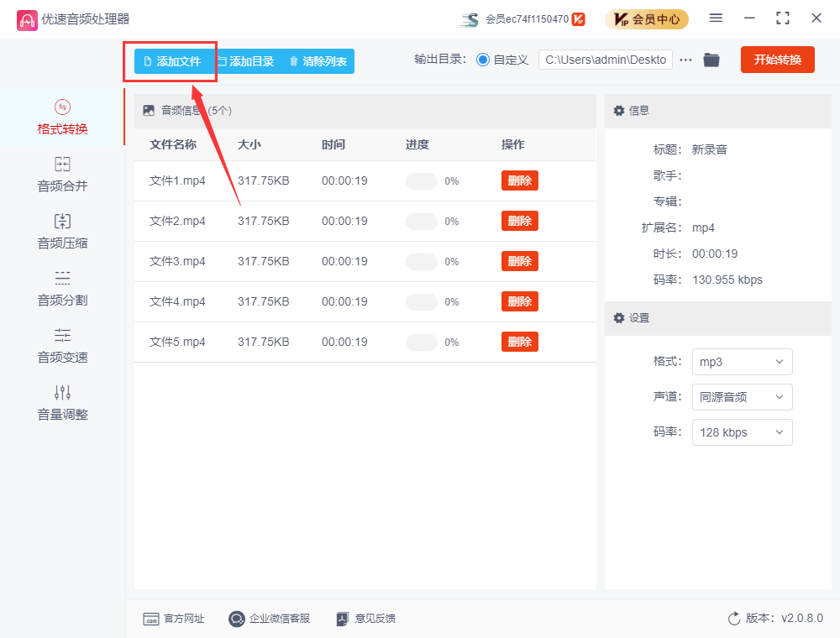This screenshot has height=638, width=840.
Task: Toggle fullscreen window icon
Action: tap(783, 18)
